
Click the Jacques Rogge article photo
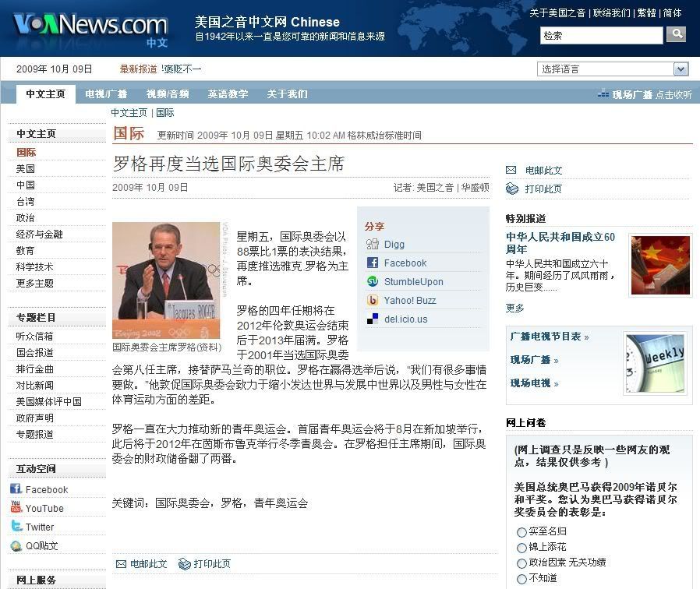tap(165, 280)
